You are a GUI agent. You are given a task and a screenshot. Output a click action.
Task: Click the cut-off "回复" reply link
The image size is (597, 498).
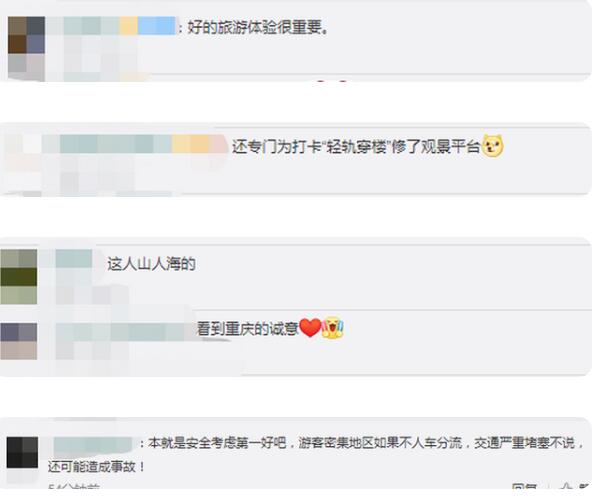pos(525,487)
